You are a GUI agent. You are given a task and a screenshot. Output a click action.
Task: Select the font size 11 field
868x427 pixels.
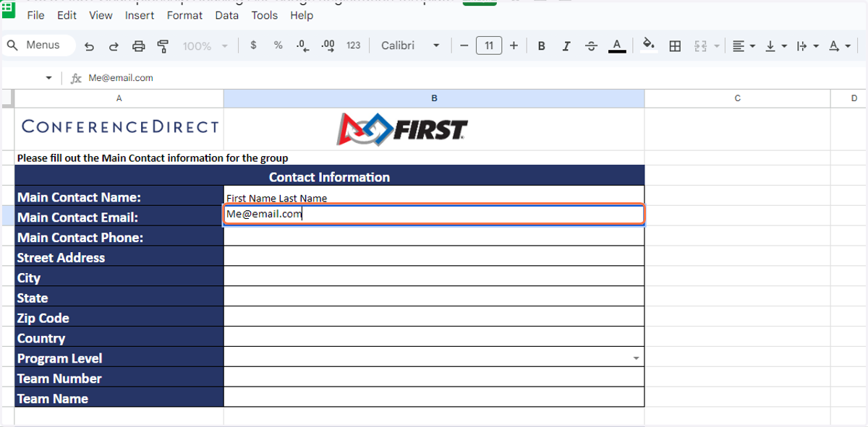489,46
